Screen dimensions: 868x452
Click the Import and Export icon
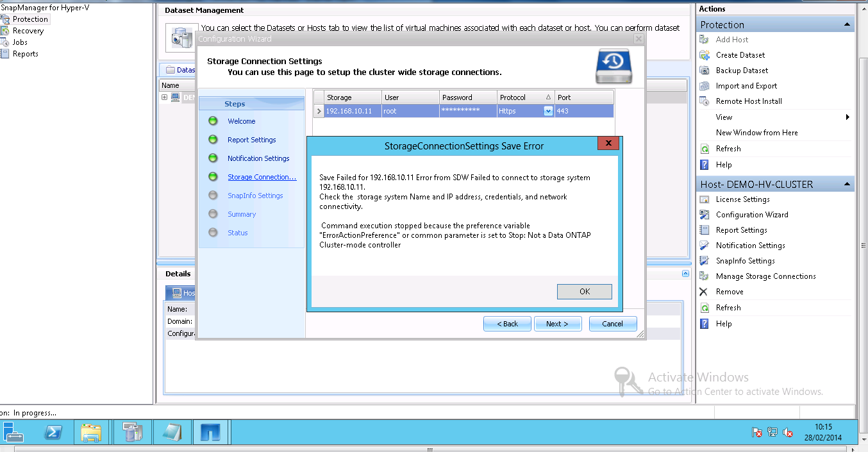tap(704, 86)
